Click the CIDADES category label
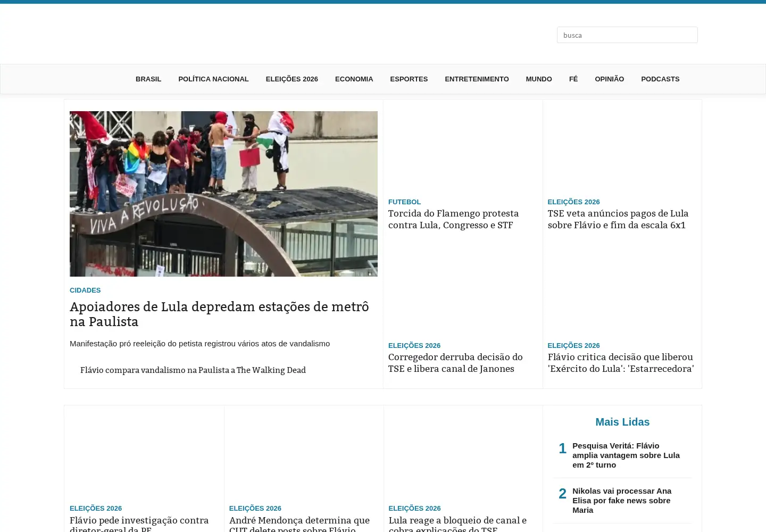 pyautogui.click(x=85, y=290)
